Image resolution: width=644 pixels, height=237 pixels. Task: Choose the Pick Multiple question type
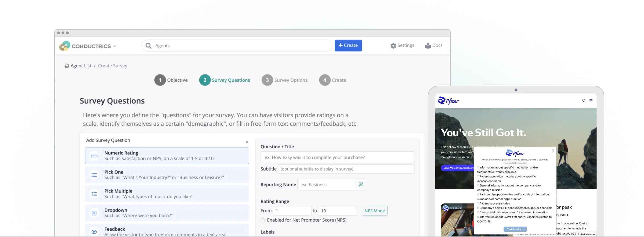tap(167, 194)
